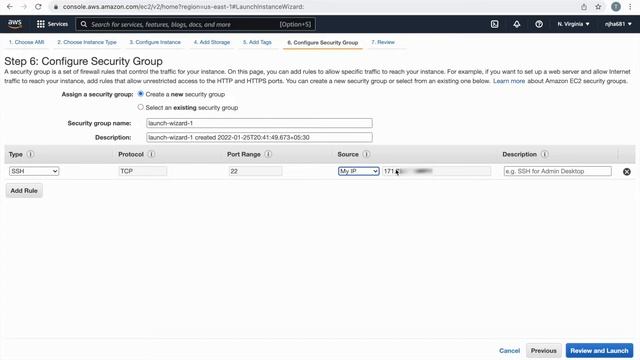The height and width of the screenshot is (360, 640).
Task: Open the Chrome profile avatar
Action: 616,7
